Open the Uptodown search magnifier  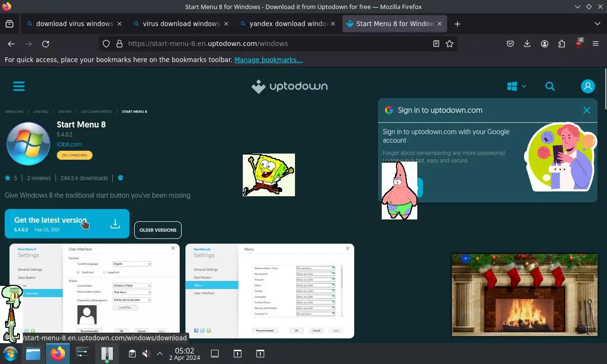point(550,86)
